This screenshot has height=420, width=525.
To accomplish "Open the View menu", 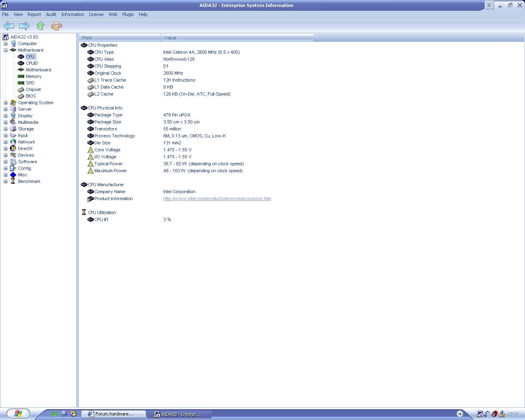I will (18, 14).
